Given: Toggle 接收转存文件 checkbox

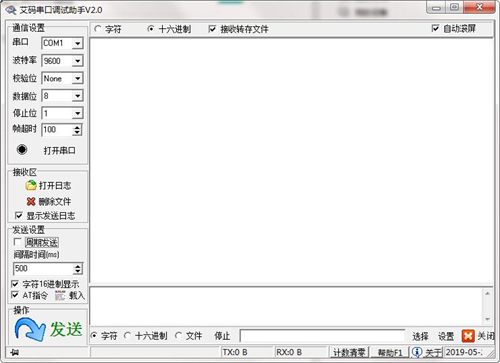Looking at the screenshot, I should (x=212, y=29).
